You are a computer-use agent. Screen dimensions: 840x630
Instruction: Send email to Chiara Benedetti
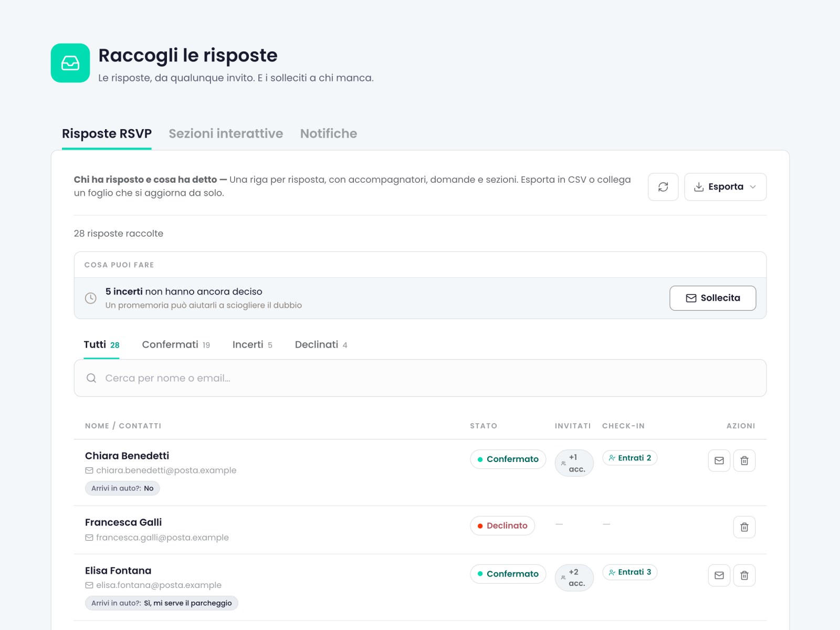(719, 460)
